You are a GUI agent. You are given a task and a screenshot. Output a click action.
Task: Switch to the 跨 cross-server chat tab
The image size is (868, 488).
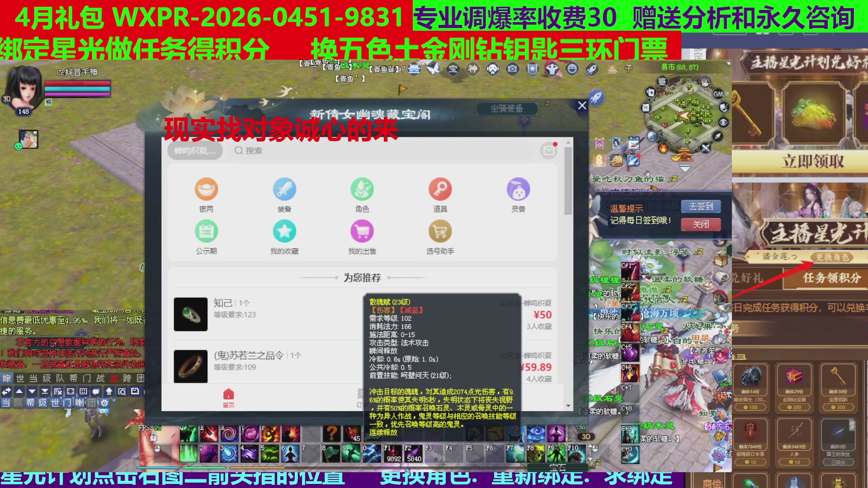coord(127,378)
